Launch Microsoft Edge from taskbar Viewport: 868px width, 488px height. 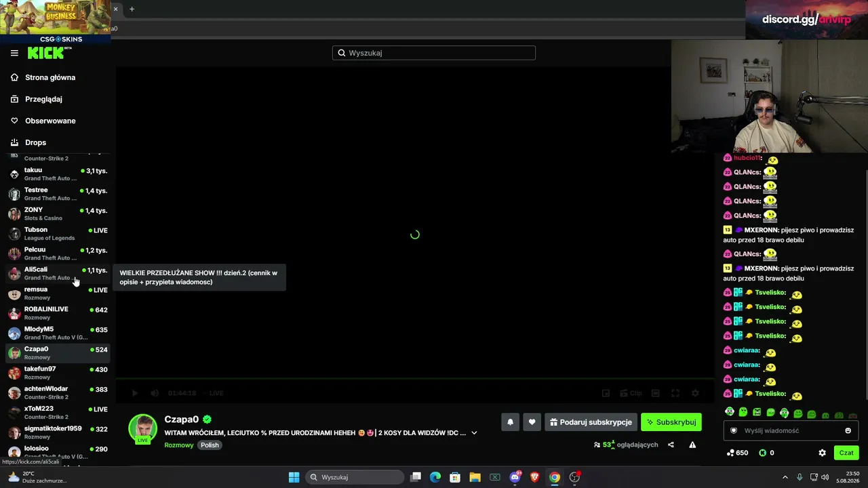[x=435, y=477]
